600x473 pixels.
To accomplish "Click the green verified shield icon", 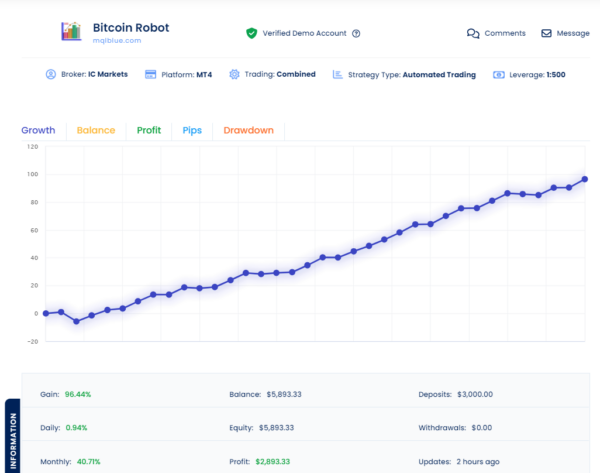I will [251, 33].
